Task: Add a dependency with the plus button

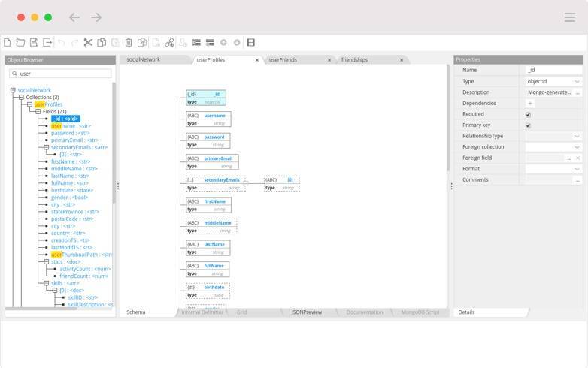Action: click(x=529, y=103)
